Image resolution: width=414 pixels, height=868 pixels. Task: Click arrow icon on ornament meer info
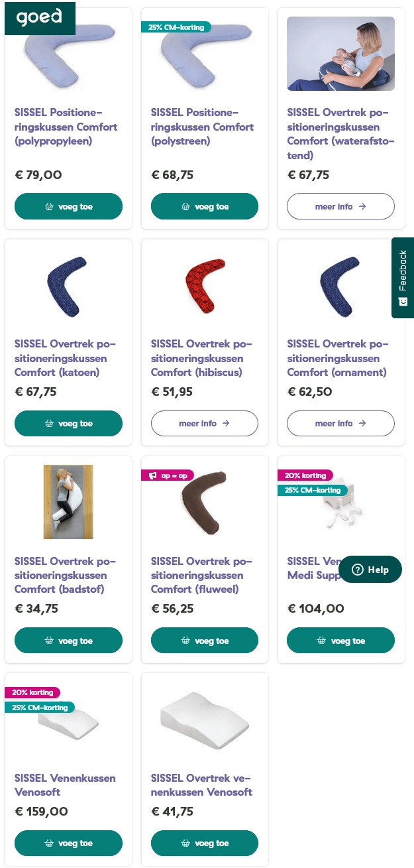(x=362, y=424)
